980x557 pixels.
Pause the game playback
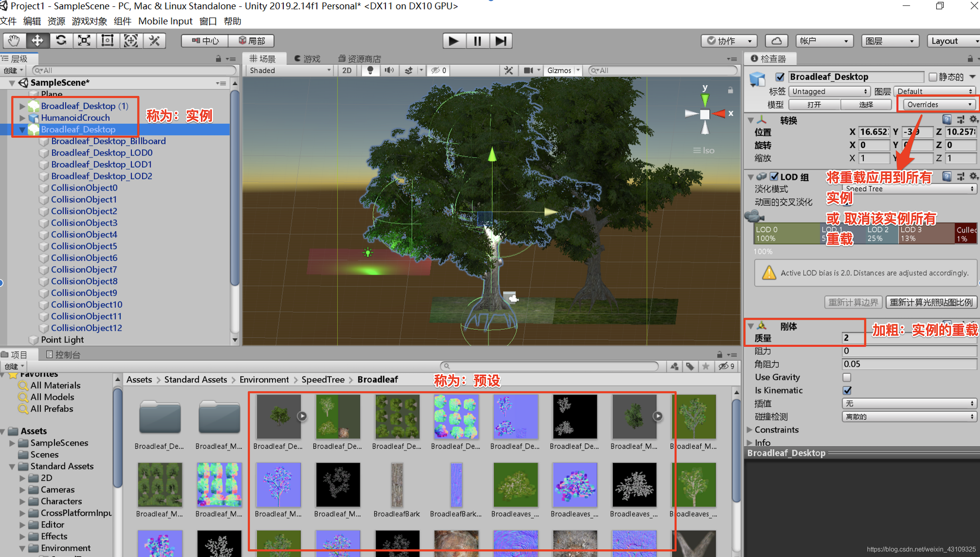pos(478,41)
